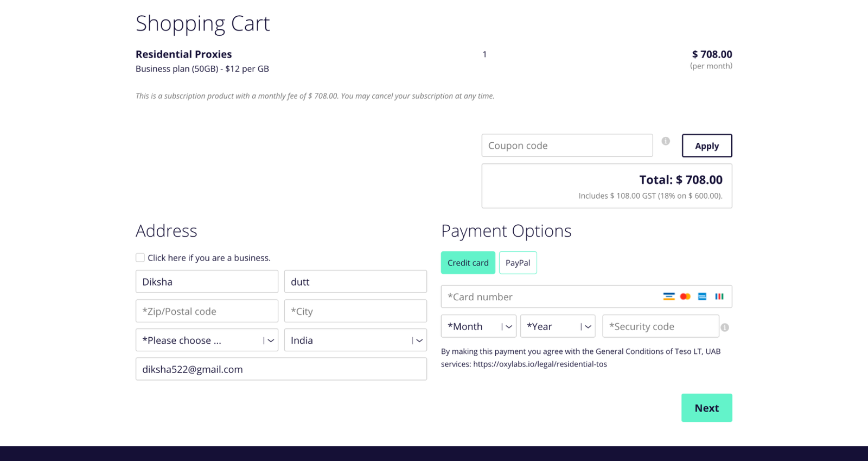The height and width of the screenshot is (461, 868).
Task: Open the India country dropdown
Action: (x=355, y=340)
